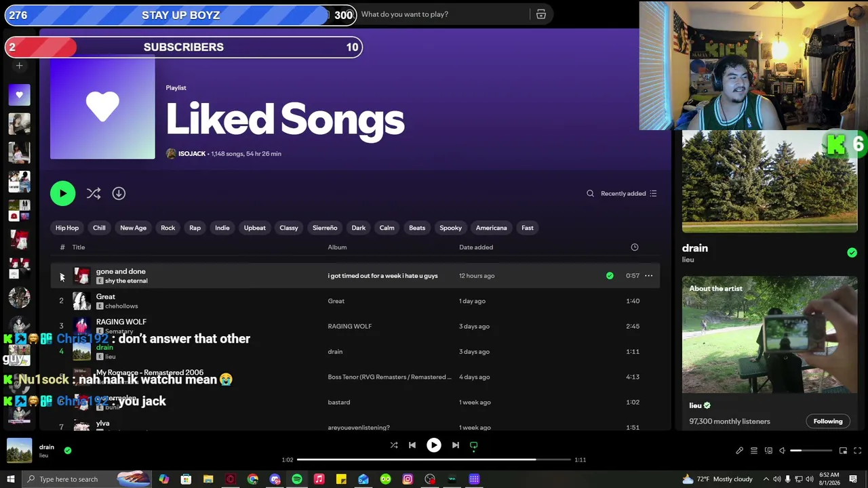Adjust the Spotify volume slider
The image size is (868, 488).
(x=811, y=451)
